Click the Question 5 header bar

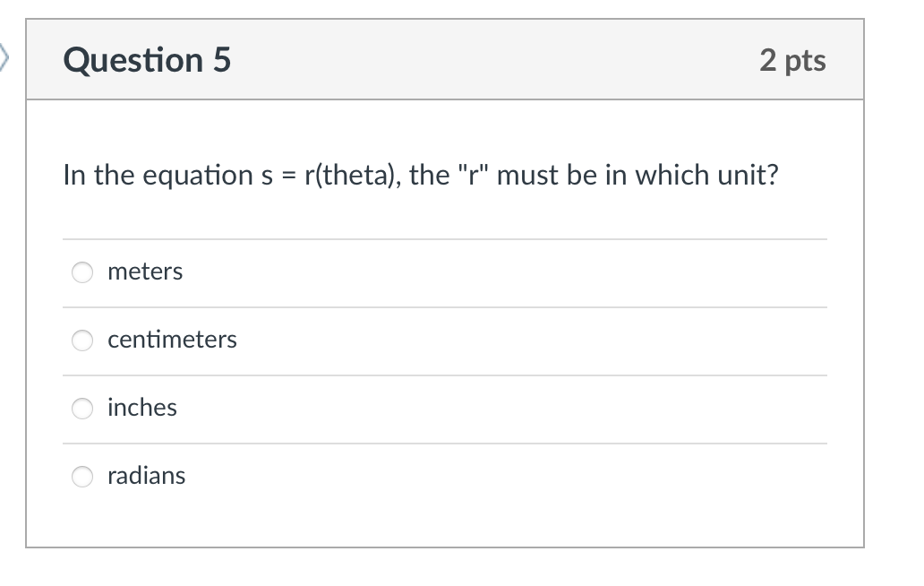492,60
